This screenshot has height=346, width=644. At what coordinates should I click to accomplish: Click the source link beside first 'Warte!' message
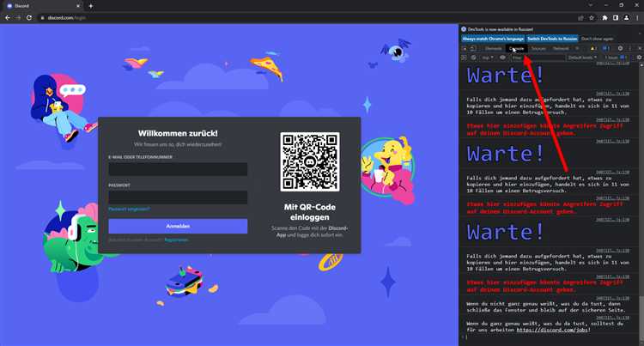click(612, 64)
